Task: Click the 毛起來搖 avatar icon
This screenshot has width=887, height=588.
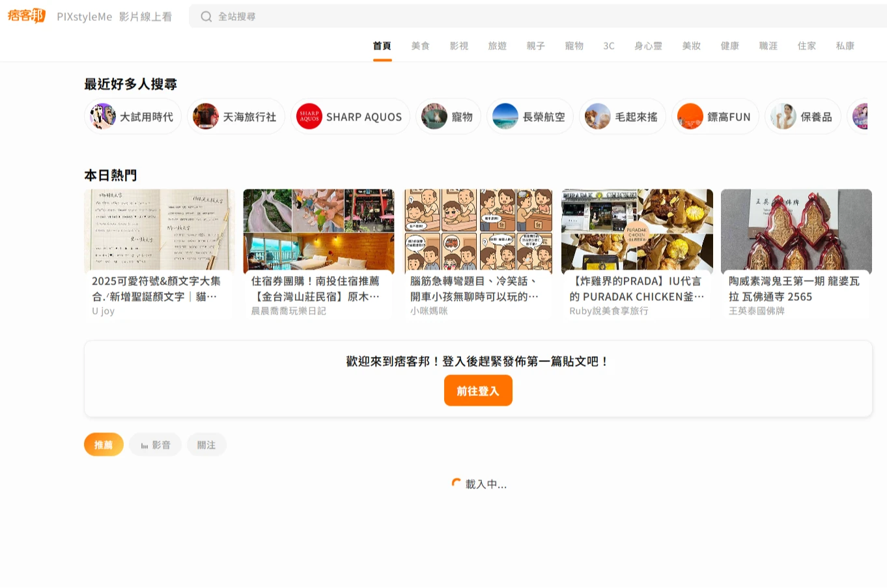Action: (598, 117)
